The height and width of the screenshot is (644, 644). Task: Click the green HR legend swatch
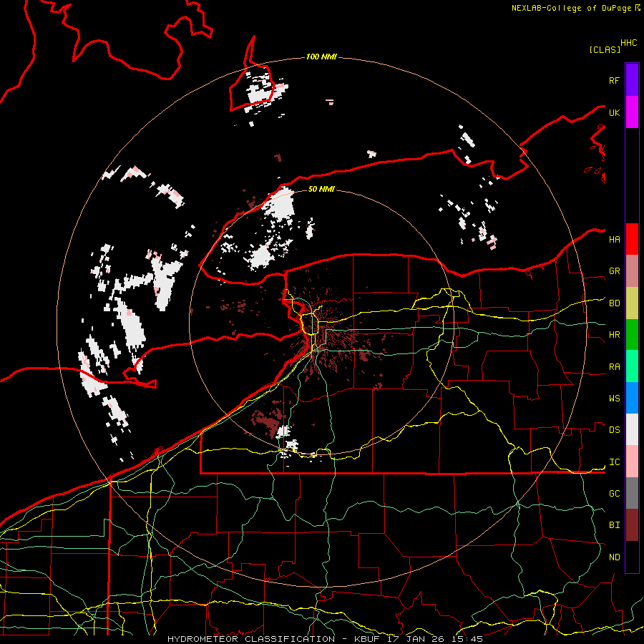point(632,335)
